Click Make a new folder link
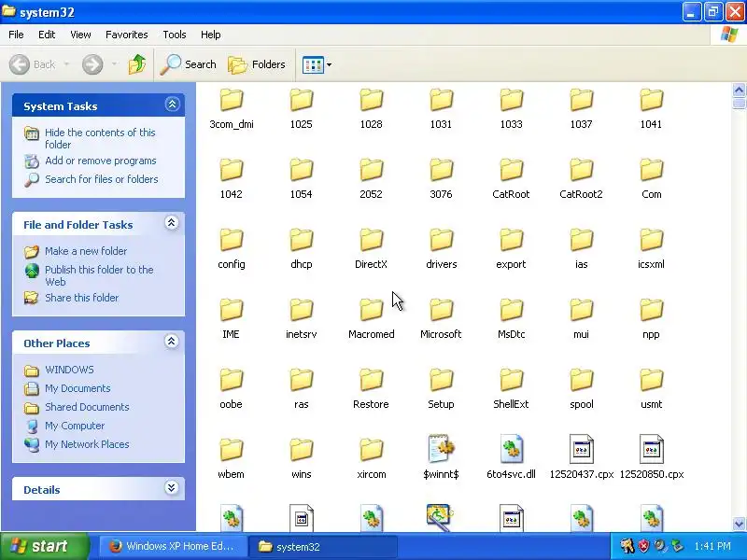747x560 pixels. (86, 251)
